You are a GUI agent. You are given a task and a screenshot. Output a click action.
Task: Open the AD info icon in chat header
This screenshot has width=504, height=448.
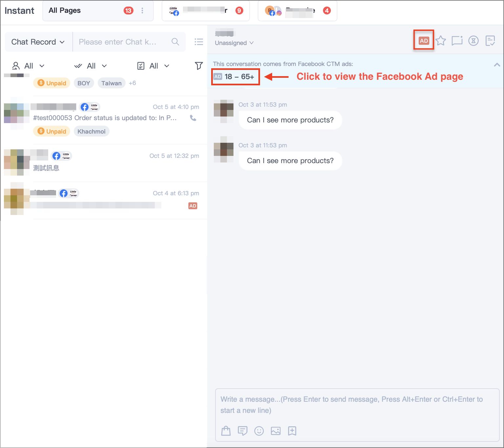point(424,41)
